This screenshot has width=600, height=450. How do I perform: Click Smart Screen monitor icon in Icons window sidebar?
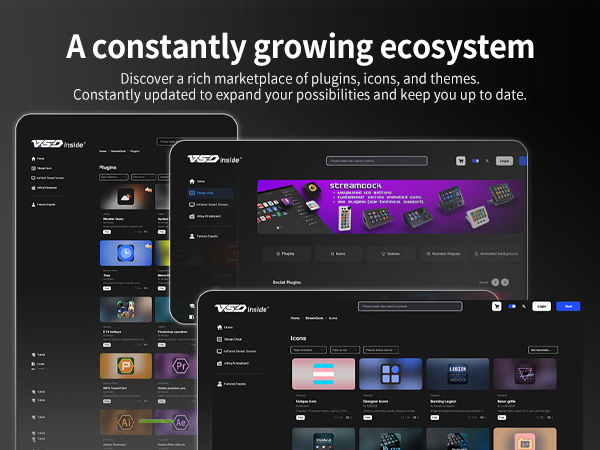[x=219, y=351]
